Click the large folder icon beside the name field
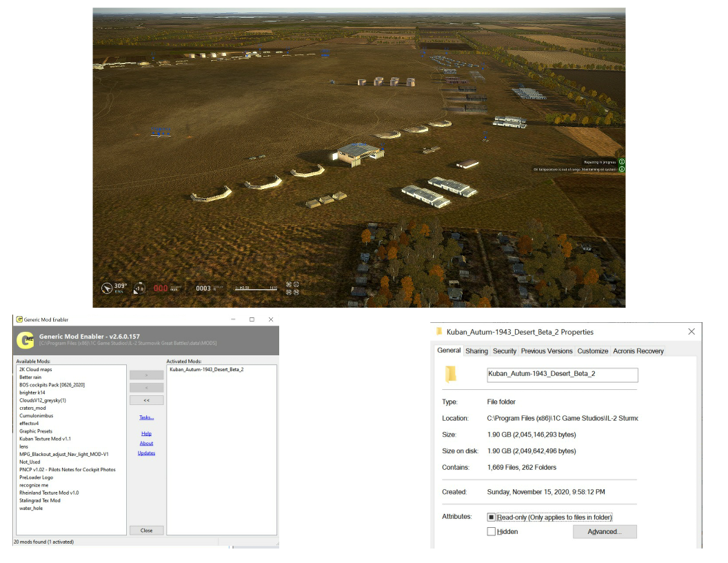This screenshot has height=563, width=728. click(x=450, y=375)
